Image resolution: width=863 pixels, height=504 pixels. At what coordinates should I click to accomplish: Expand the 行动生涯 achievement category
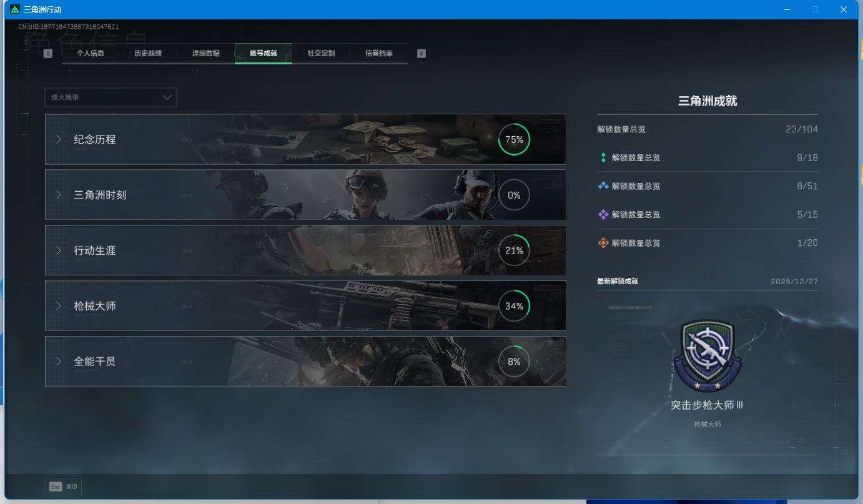[x=95, y=250]
